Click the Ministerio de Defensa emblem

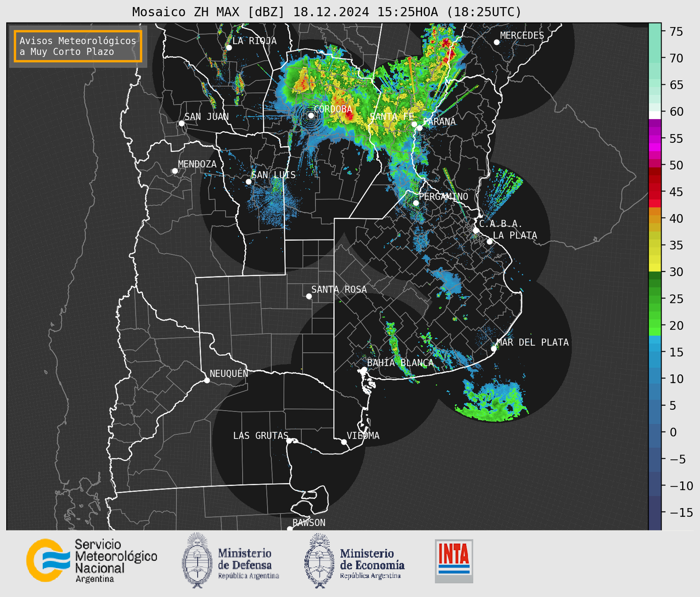(x=197, y=560)
